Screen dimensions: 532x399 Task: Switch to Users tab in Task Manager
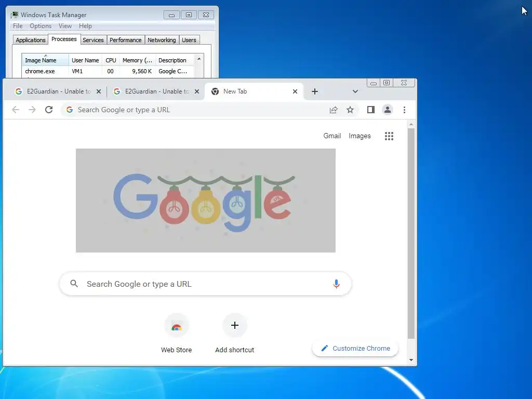189,40
